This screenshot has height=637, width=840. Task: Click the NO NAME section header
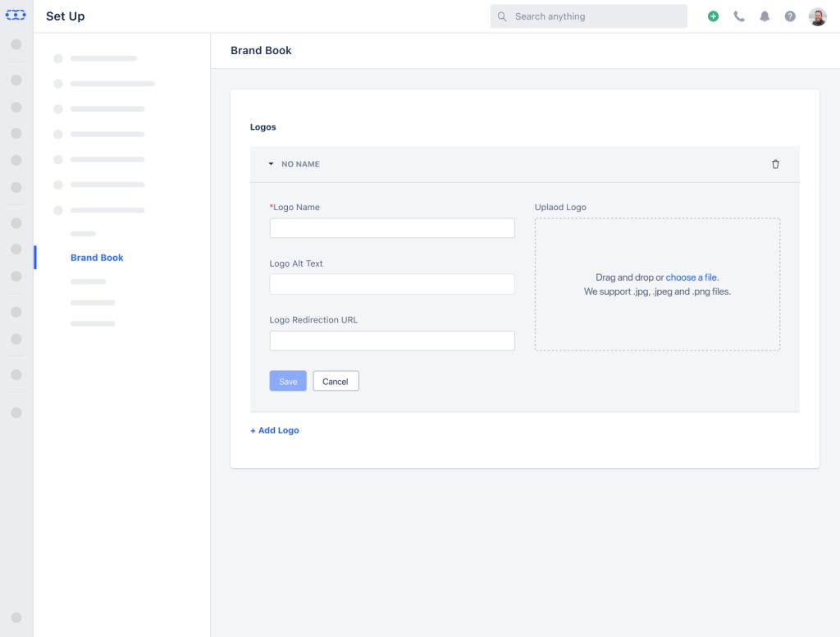pyautogui.click(x=492, y=164)
